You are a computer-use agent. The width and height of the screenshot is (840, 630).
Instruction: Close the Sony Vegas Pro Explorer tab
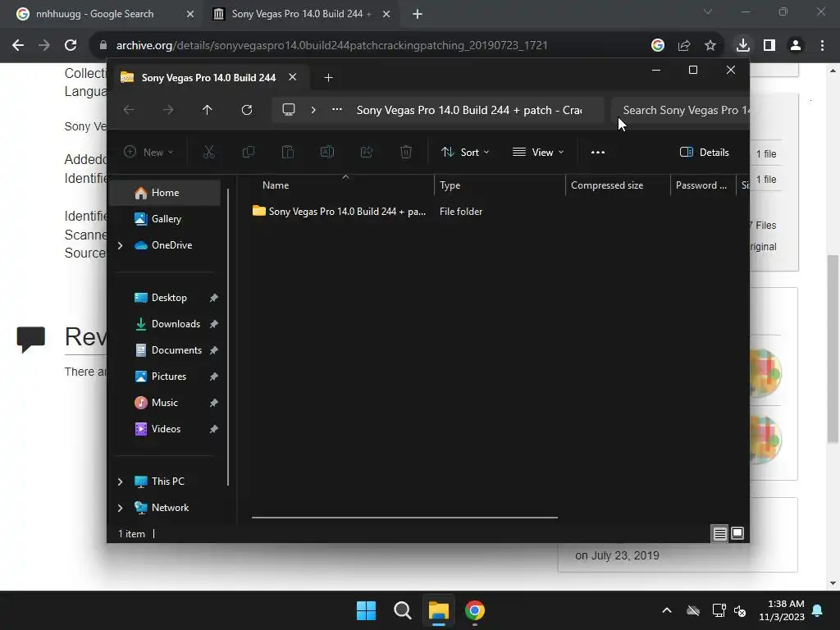[x=293, y=77]
